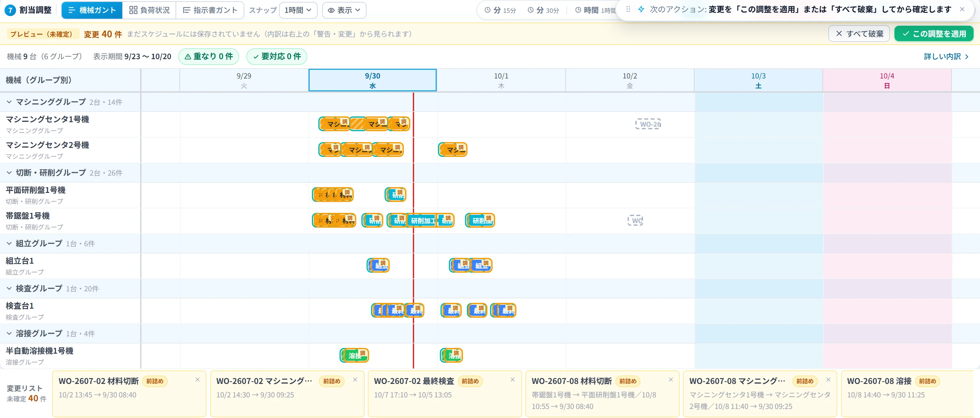Switch to the 負荷状況 tab
The height and width of the screenshot is (418, 980).
click(149, 10)
